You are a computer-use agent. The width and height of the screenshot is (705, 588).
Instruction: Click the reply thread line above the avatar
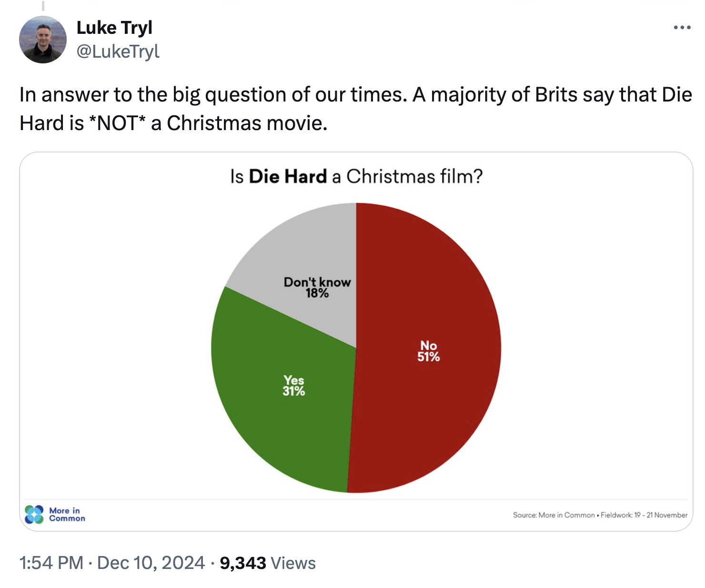point(43,6)
